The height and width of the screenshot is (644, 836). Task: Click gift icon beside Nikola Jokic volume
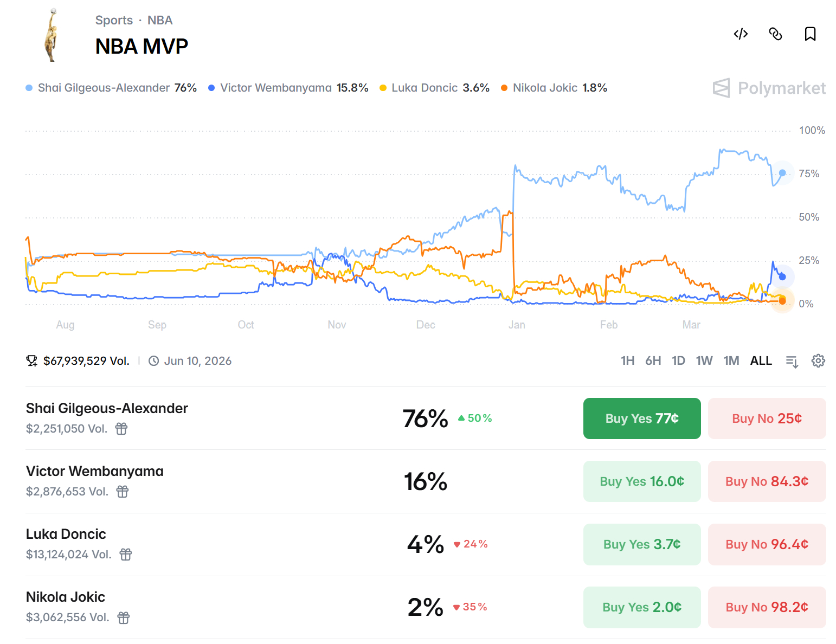coord(124,617)
